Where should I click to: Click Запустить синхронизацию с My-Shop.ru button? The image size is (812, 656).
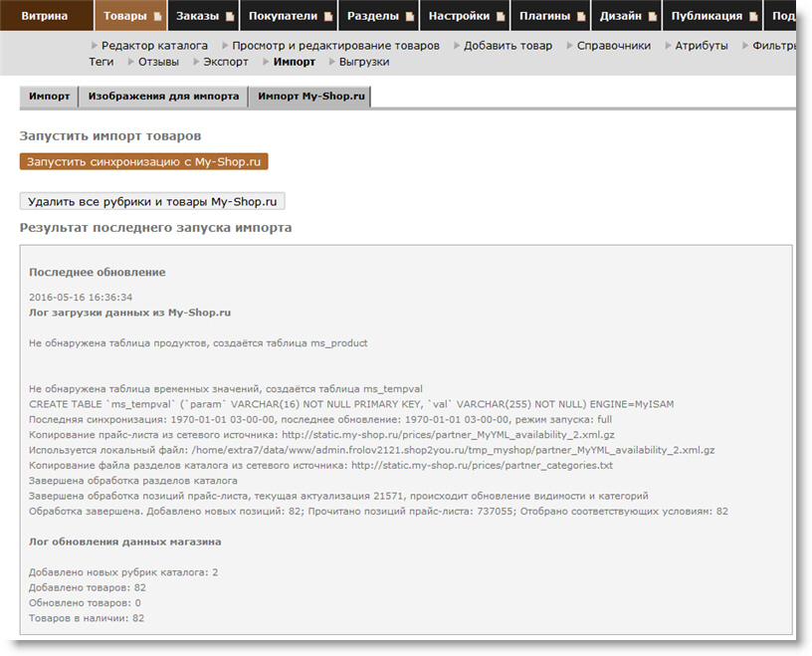144,161
